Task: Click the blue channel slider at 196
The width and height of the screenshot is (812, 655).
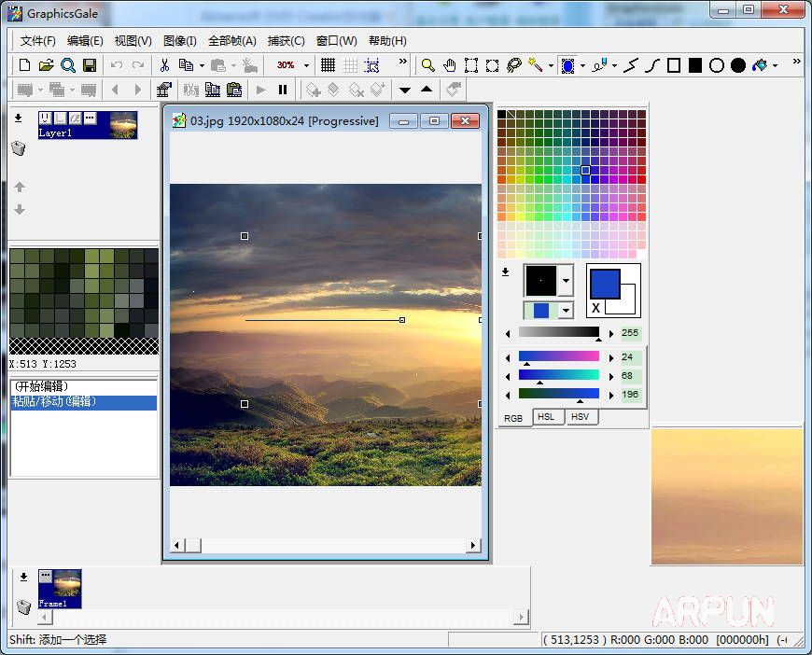Action: pos(558,395)
